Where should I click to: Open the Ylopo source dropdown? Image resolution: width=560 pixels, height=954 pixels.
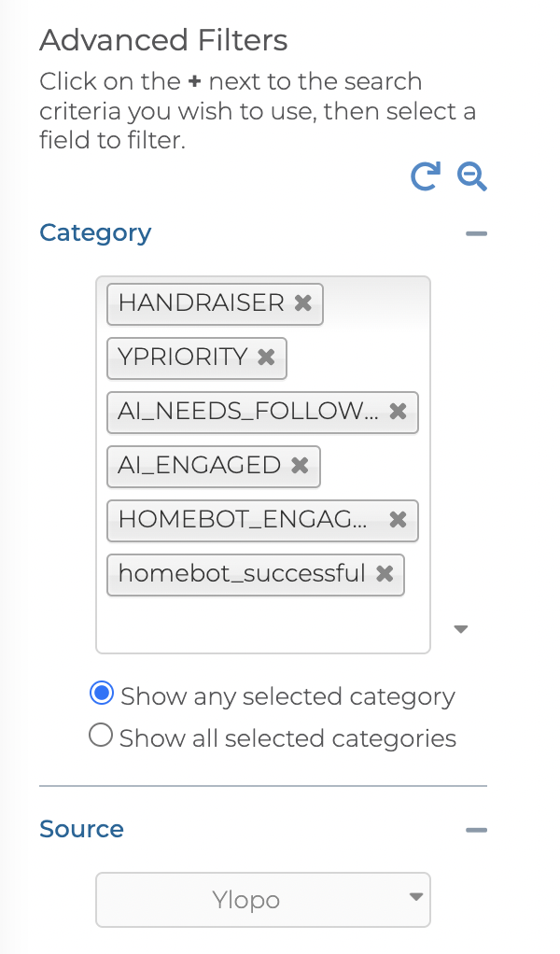[263, 900]
